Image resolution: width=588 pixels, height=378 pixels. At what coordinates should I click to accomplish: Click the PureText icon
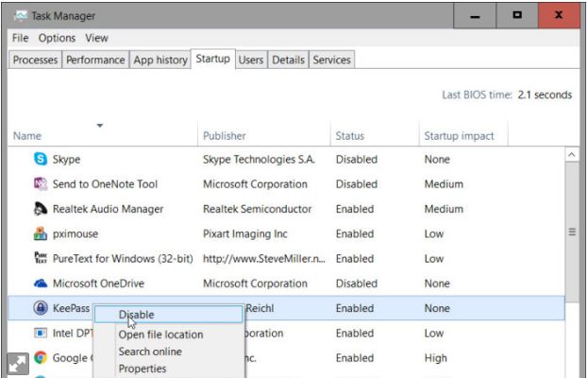click(41, 258)
